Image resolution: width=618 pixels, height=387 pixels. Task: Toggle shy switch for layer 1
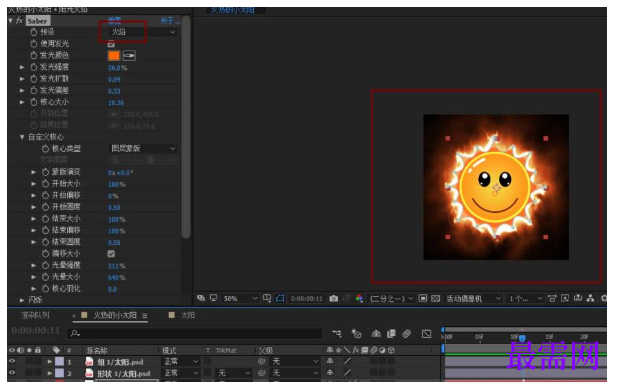tap(330, 361)
